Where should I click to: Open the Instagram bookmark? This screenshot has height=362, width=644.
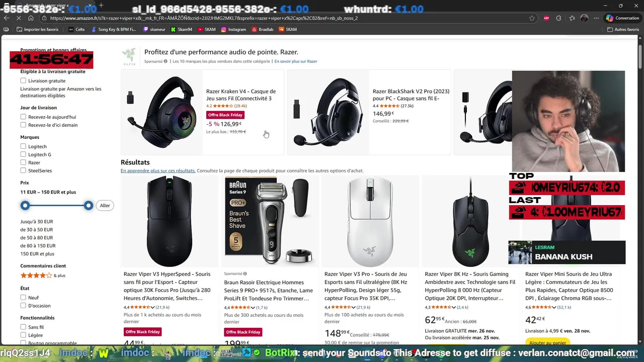[x=233, y=30]
